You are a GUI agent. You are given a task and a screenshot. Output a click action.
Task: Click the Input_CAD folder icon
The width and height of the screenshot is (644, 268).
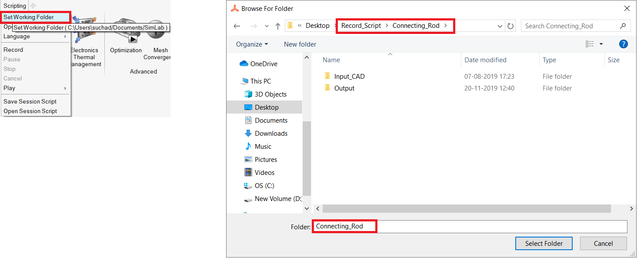(328, 77)
